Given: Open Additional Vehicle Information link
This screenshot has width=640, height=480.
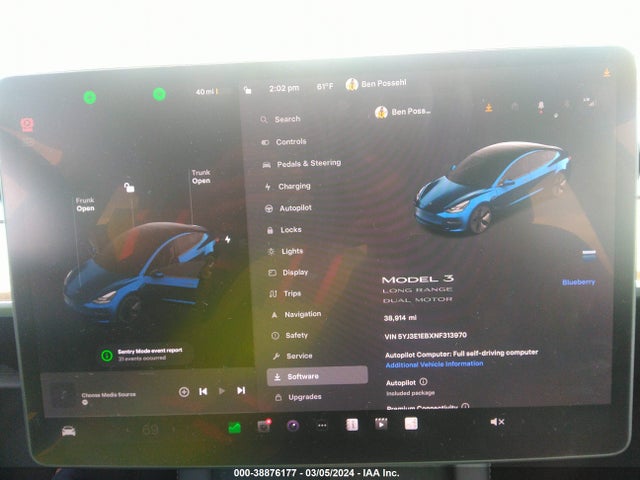Looking at the screenshot, I should 434,364.
